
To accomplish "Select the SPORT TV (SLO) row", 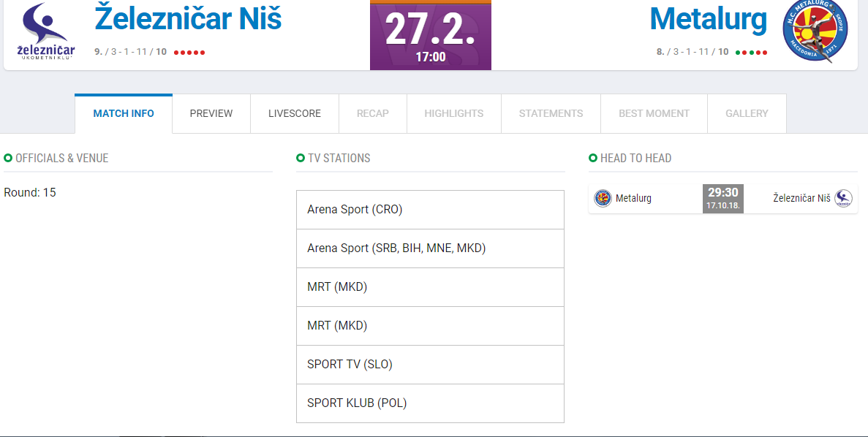I will pos(430,365).
